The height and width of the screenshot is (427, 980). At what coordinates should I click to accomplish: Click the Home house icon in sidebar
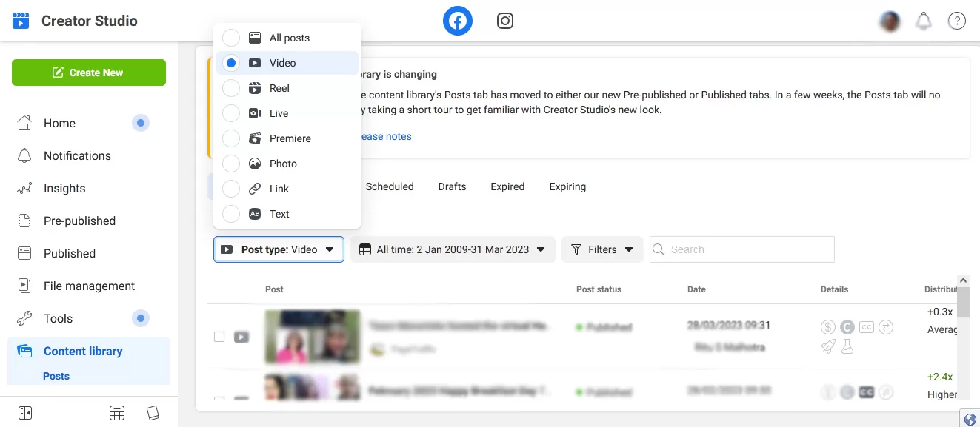[24, 123]
